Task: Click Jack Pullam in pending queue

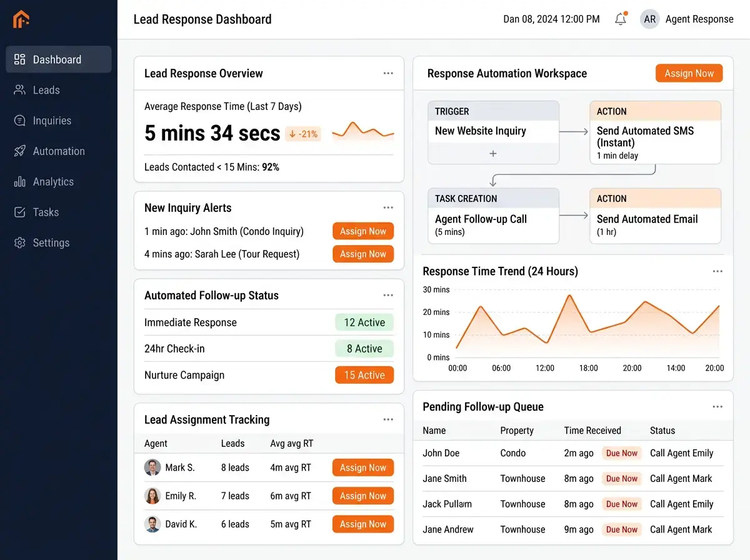Action: [x=447, y=504]
